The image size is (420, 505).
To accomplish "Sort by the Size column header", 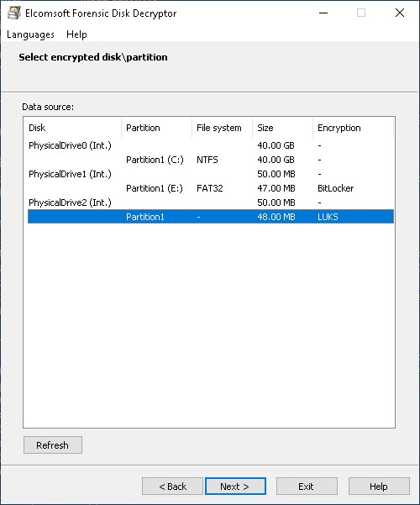I will tap(282, 128).
